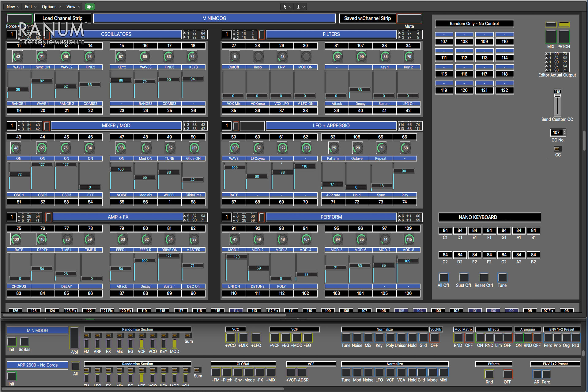Toggle the PATCH switch

(x=563, y=37)
